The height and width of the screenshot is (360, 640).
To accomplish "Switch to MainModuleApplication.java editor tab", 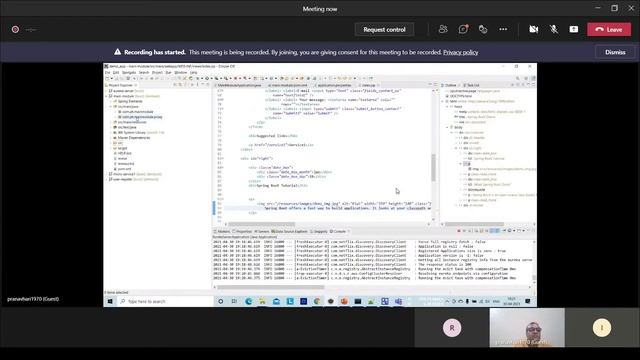I will 238,85.
